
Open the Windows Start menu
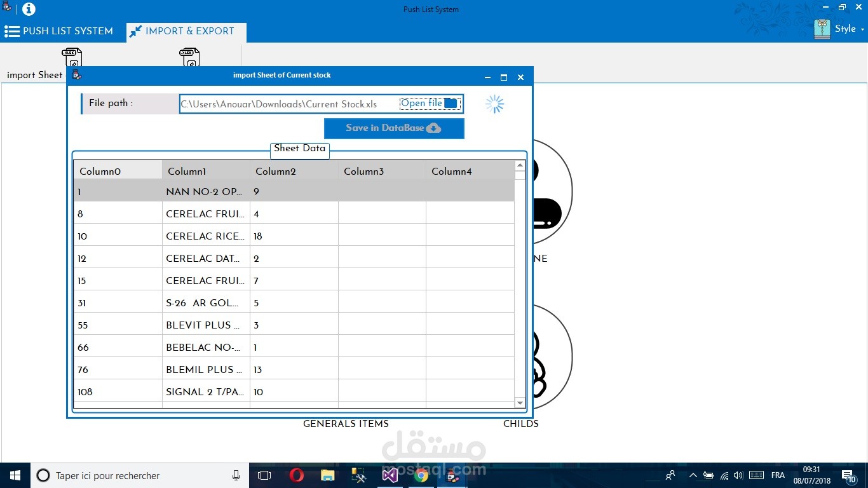point(15,475)
